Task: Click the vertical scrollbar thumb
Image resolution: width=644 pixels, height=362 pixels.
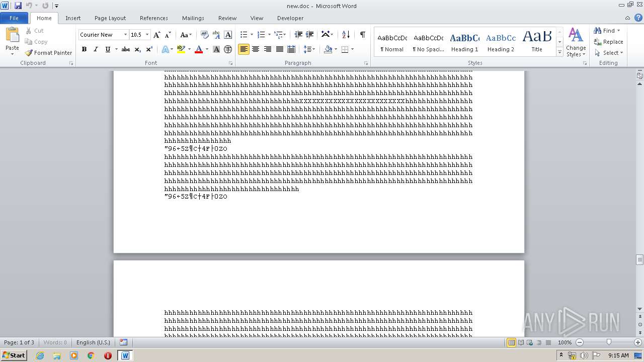Action: pyautogui.click(x=639, y=259)
